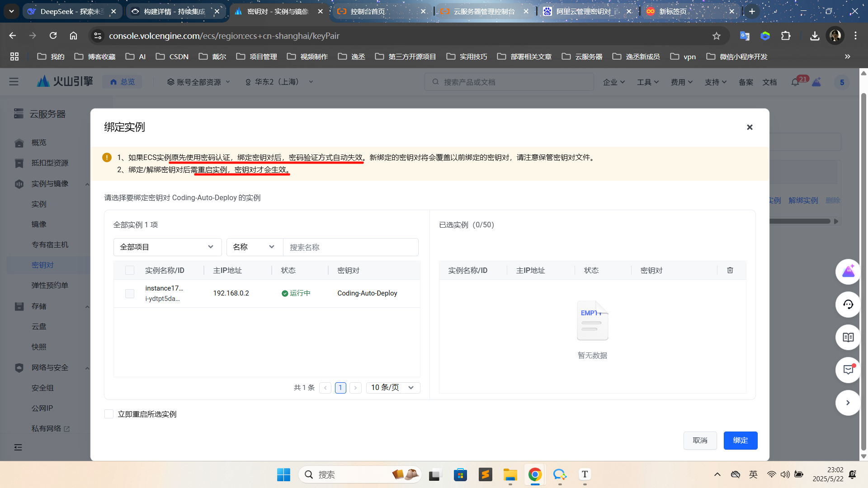868x488 pixels.
Task: Click 备案 in top navigation
Action: click(746, 82)
